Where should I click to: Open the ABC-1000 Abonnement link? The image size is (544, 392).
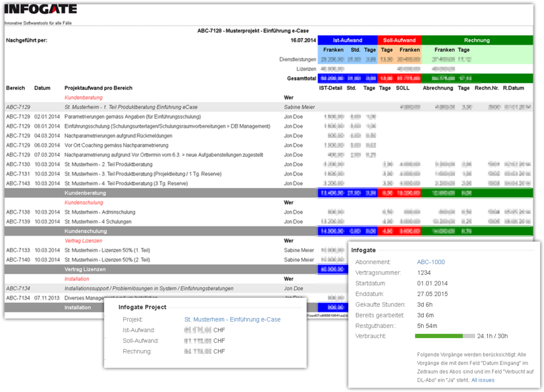(x=431, y=262)
